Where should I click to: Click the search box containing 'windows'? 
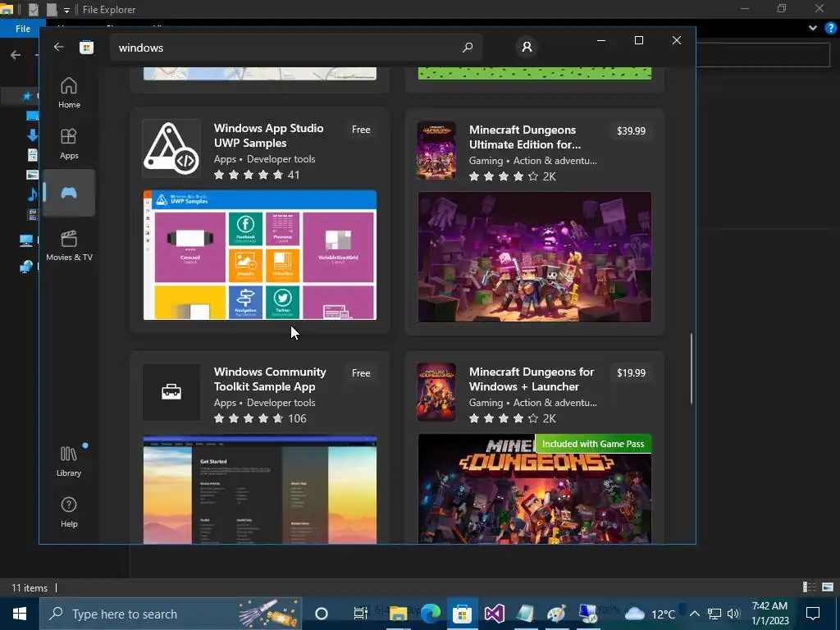coord(296,48)
